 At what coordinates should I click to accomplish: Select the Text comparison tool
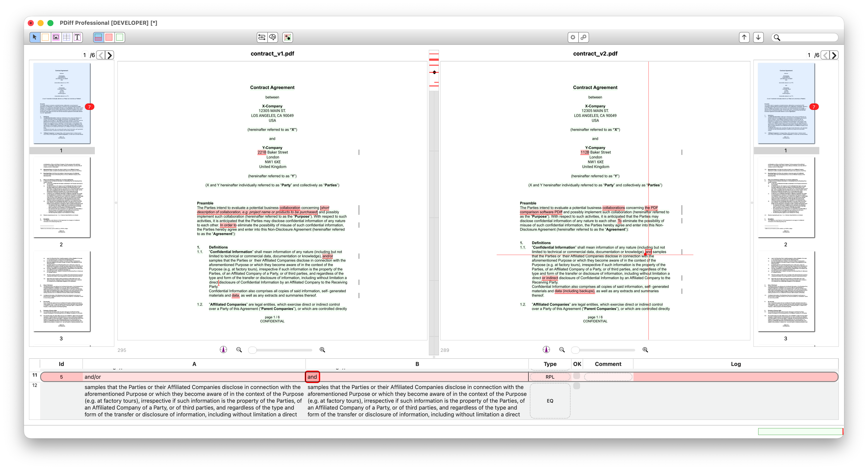(x=78, y=37)
